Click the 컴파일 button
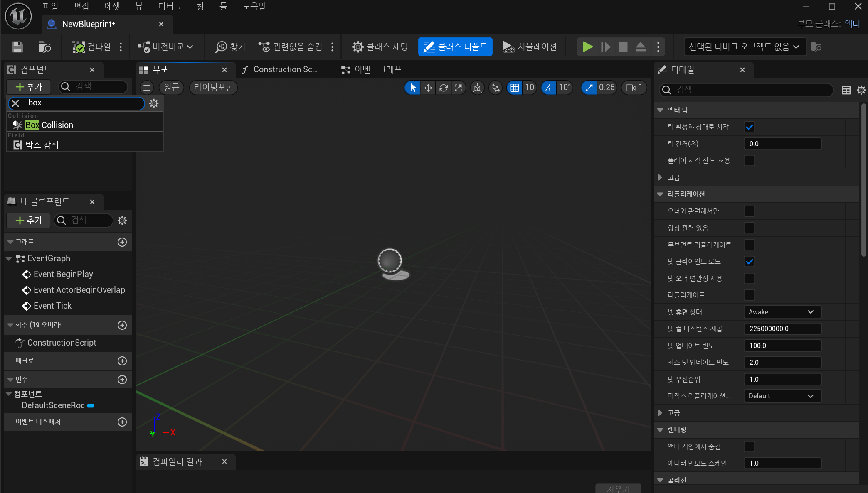 click(x=92, y=47)
